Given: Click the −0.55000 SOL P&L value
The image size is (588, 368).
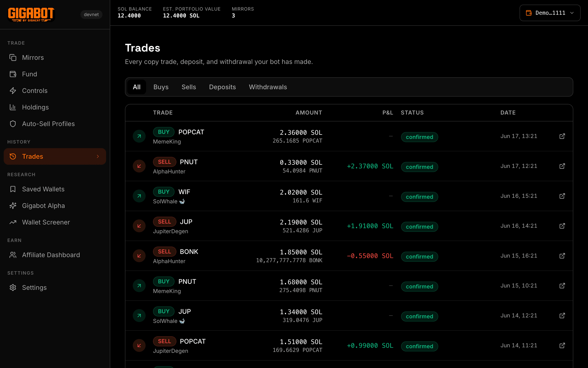Looking at the screenshot, I should 370,256.
